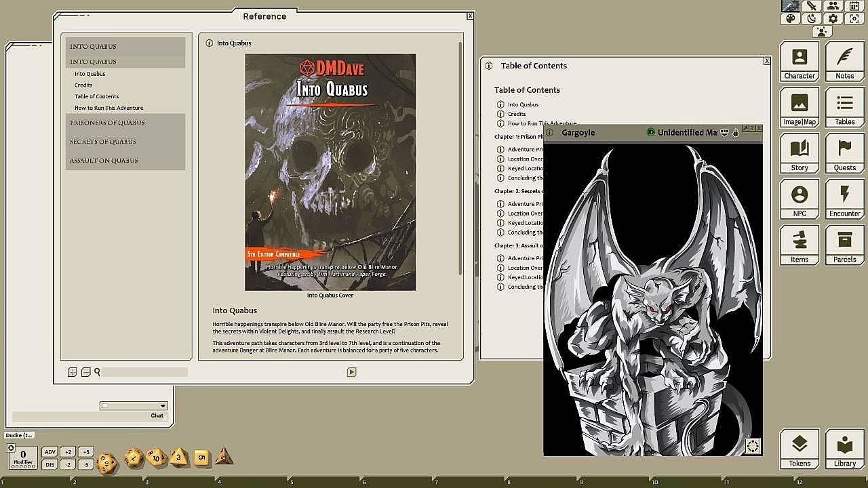The image size is (868, 488).
Task: Open the Calendar icon
Action: click(854, 5)
